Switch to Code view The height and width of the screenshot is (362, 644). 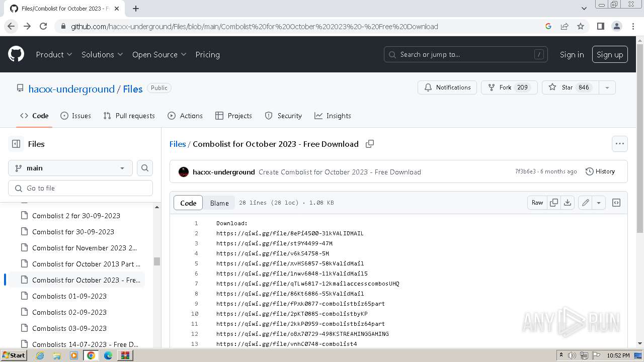point(188,203)
